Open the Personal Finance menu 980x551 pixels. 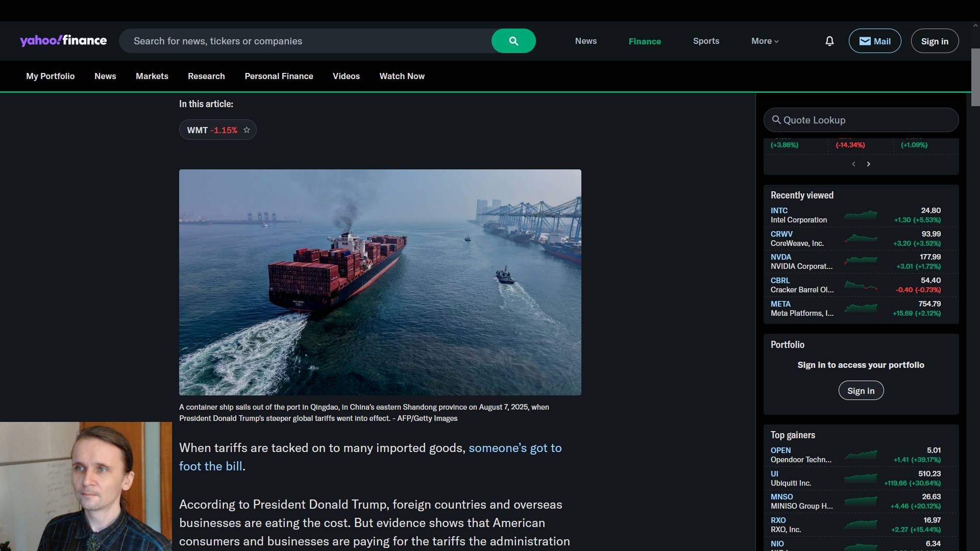pyautogui.click(x=279, y=76)
